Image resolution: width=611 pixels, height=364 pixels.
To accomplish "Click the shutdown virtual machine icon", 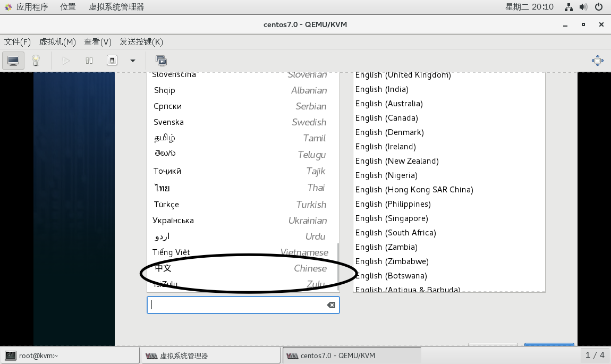I will tap(112, 61).
